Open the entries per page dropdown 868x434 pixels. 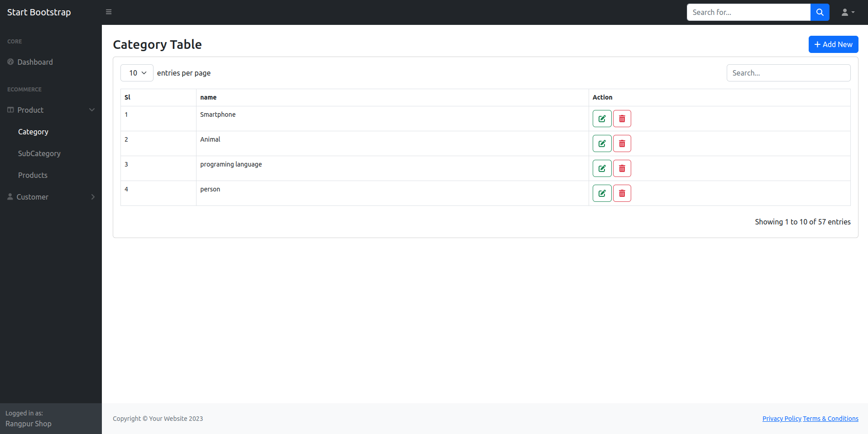pos(137,73)
